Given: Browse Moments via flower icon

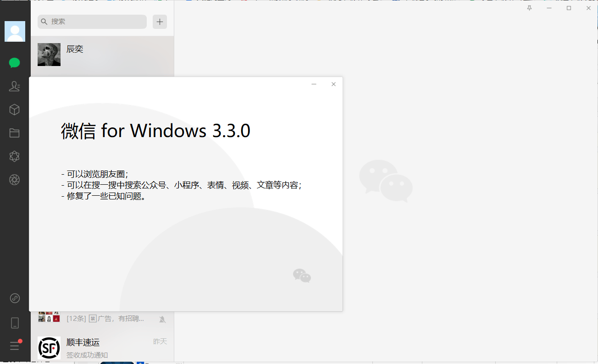Looking at the screenshot, I should click(x=14, y=156).
